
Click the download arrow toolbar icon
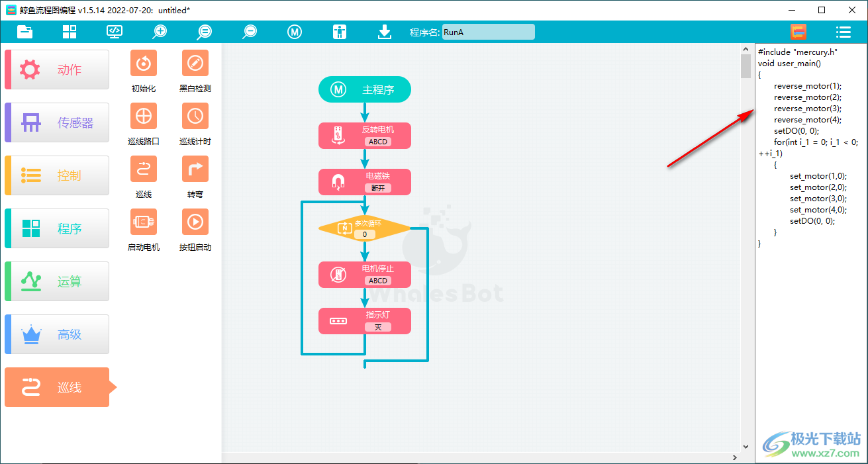[x=385, y=32]
